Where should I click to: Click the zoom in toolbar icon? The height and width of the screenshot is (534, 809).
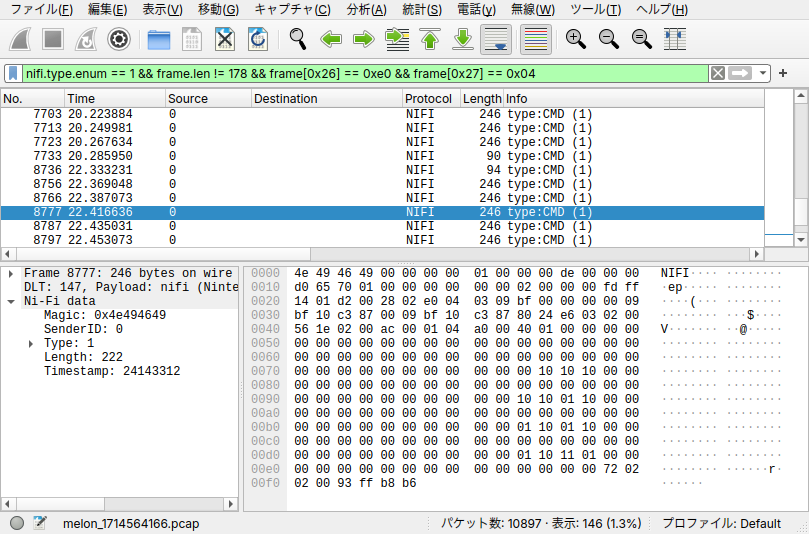(x=575, y=40)
